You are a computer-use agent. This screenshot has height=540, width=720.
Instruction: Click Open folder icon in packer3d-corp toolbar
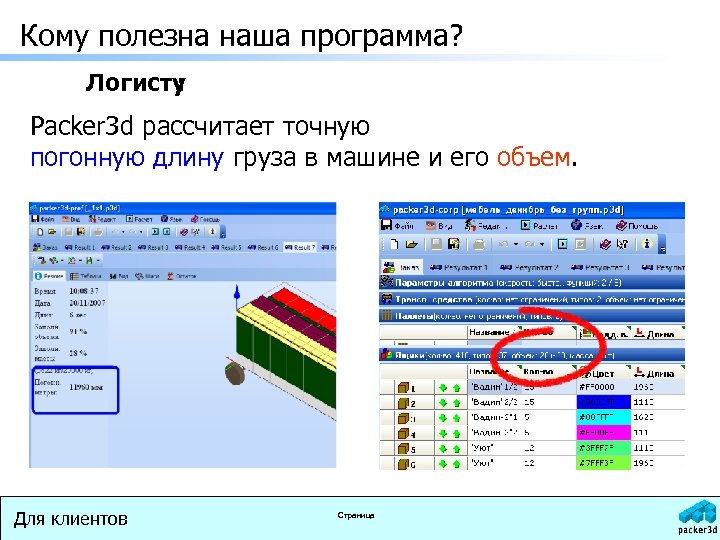[x=411, y=244]
